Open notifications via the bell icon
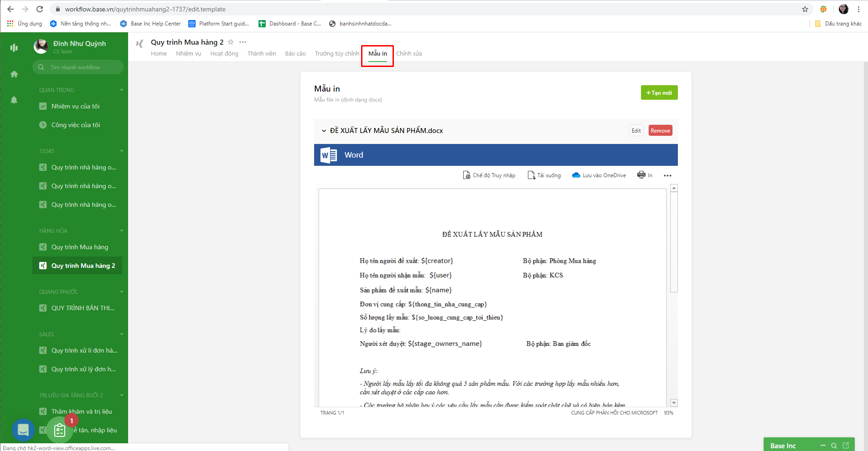Viewport: 868px width, 451px height. [x=14, y=99]
